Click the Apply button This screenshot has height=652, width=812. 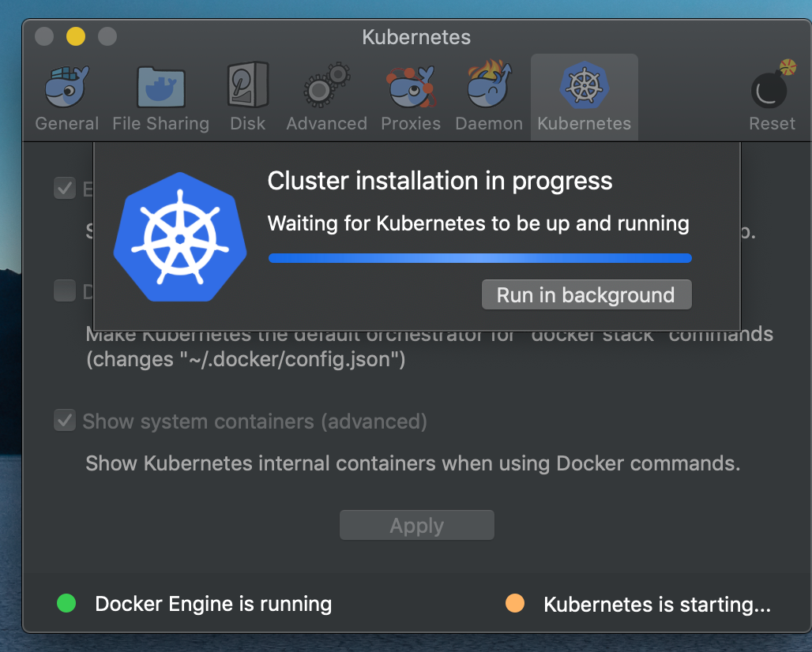point(417,525)
